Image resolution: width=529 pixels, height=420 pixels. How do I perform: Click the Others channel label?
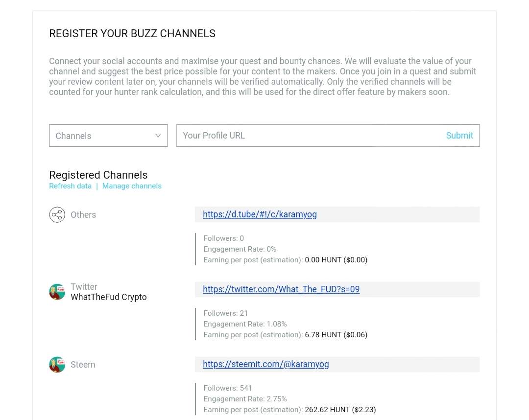point(83,215)
